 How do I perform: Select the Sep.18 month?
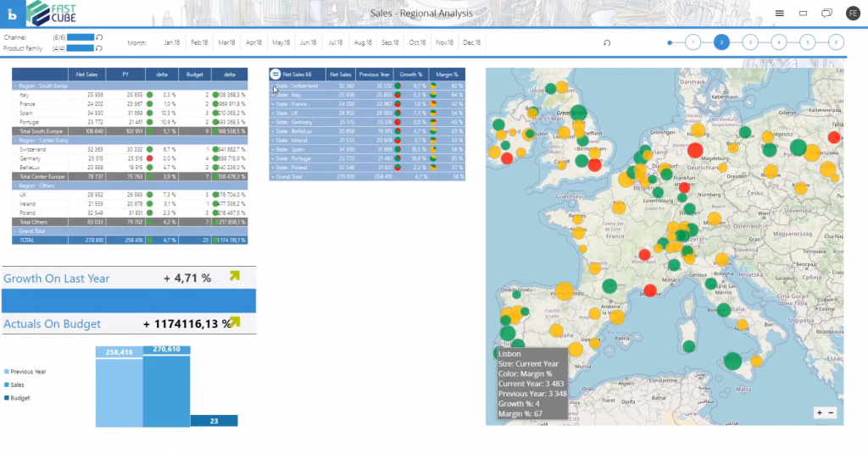coord(390,42)
